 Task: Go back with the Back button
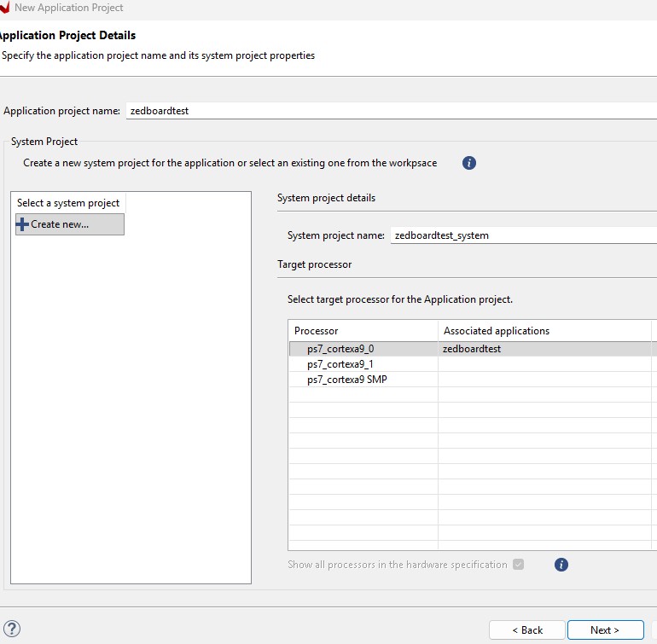point(526,629)
